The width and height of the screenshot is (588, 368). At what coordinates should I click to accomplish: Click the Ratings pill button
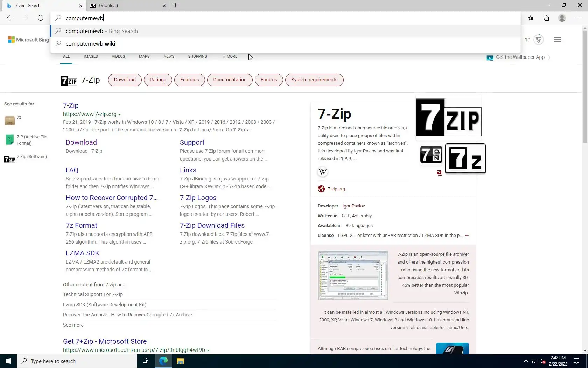158,80
